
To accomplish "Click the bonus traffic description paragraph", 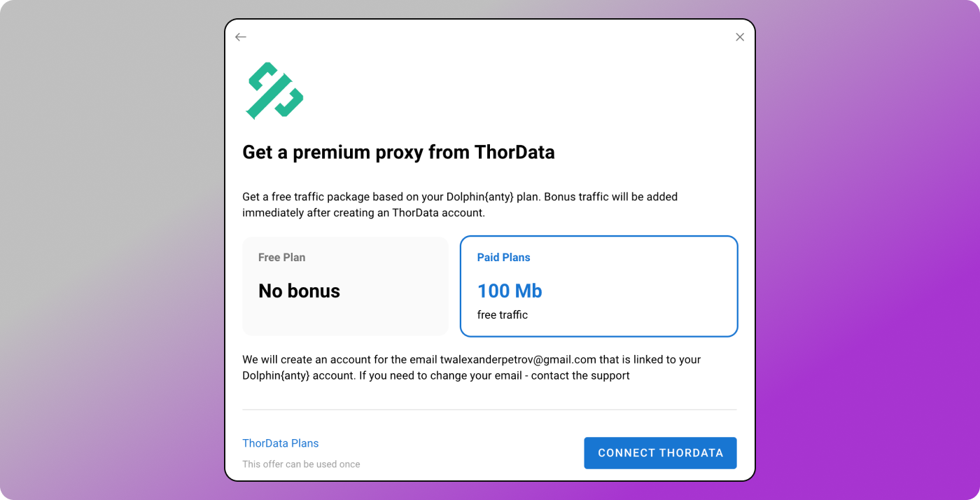I will point(460,204).
